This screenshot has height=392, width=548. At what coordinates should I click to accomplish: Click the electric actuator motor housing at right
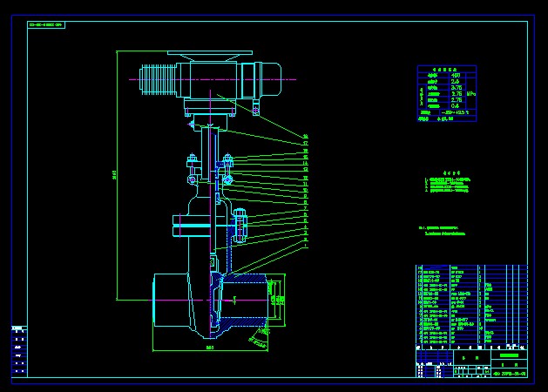270,79
